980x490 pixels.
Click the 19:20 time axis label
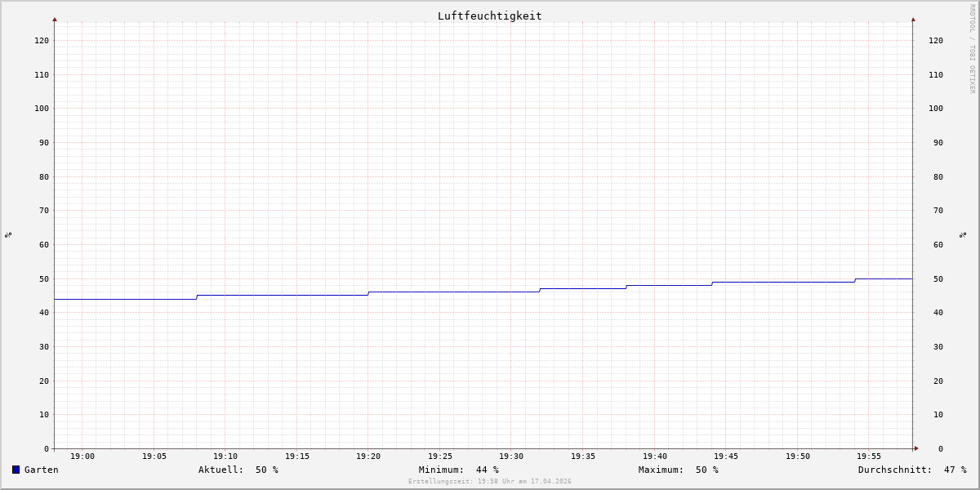[x=368, y=457]
